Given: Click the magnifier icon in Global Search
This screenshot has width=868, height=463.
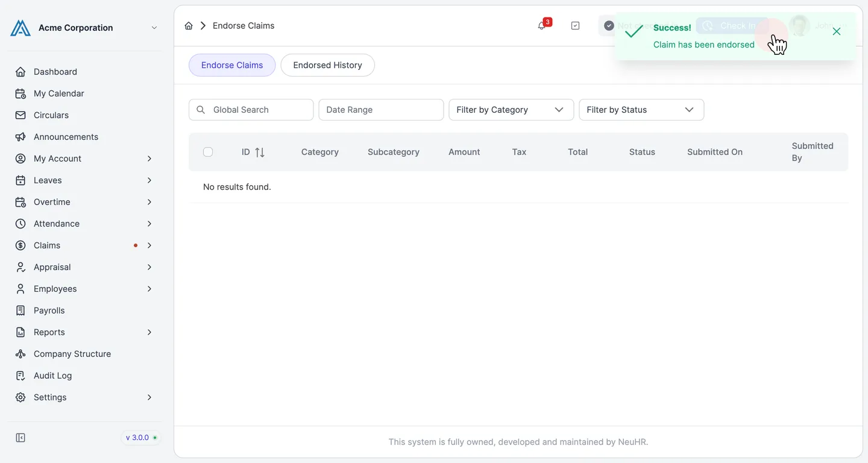Looking at the screenshot, I should click(201, 110).
